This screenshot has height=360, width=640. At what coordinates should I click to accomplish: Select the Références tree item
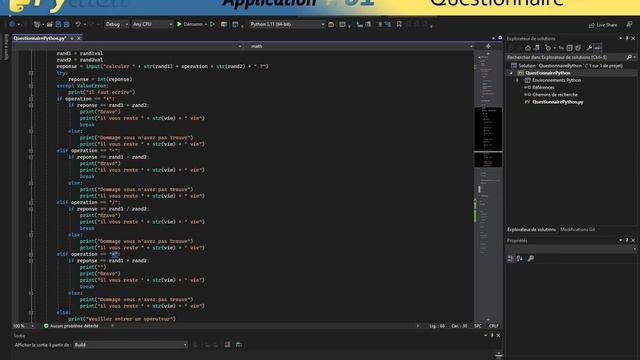(543, 87)
